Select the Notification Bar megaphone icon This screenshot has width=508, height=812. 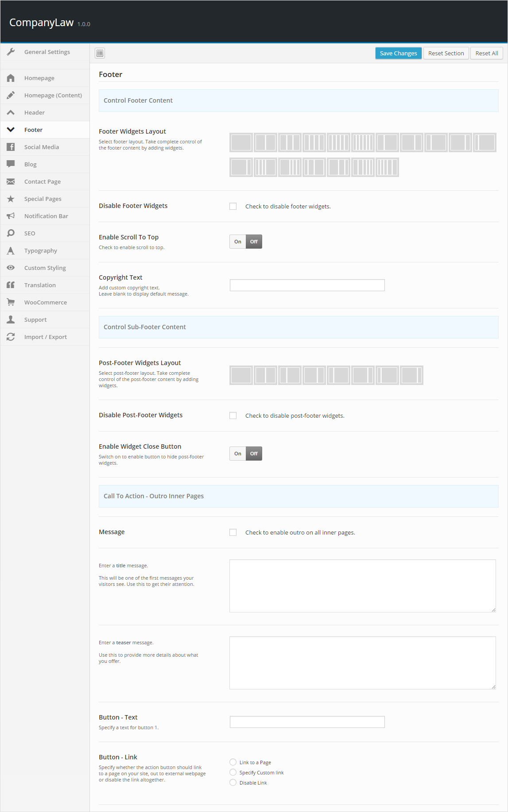pyautogui.click(x=11, y=216)
